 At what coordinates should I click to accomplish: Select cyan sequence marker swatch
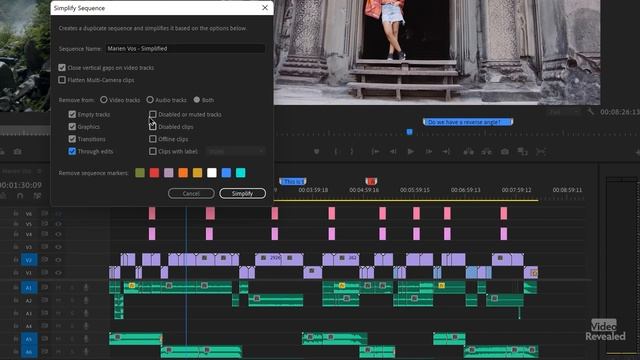[240, 173]
